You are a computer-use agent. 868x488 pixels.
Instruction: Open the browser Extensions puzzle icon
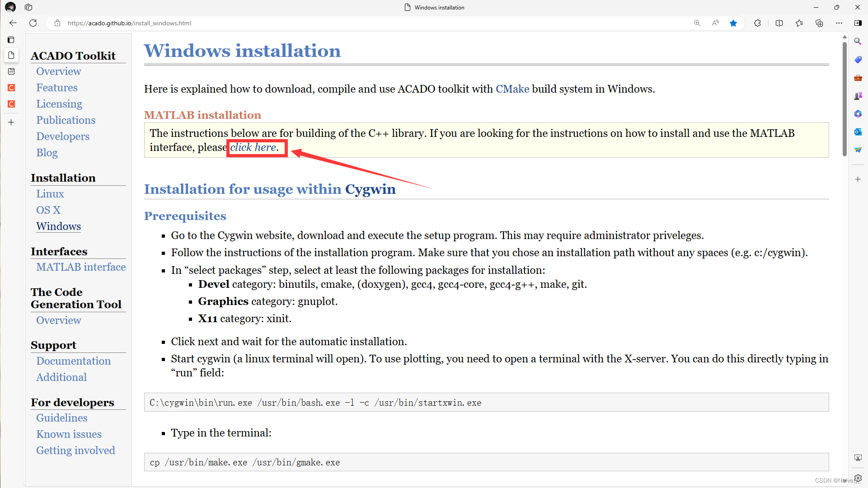[x=758, y=23]
